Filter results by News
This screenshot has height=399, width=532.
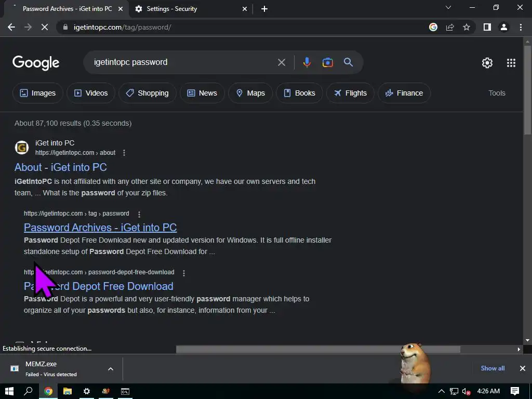pos(202,93)
